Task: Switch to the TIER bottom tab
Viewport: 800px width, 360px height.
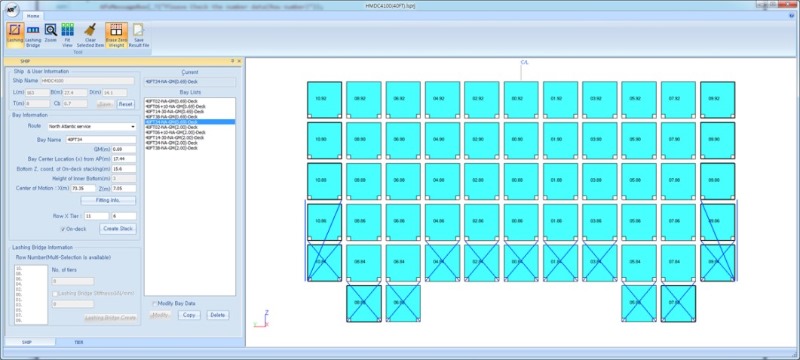Action: pos(79,342)
